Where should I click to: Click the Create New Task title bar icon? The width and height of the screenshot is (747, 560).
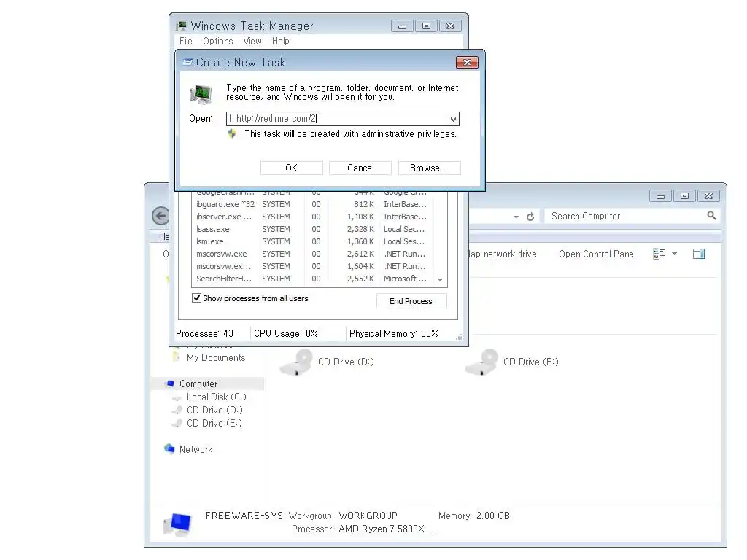click(x=187, y=63)
